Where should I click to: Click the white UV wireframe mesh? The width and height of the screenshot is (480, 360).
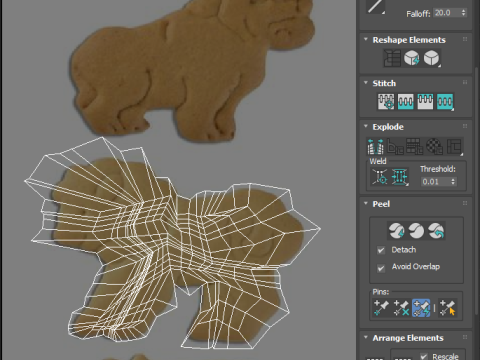point(172,243)
